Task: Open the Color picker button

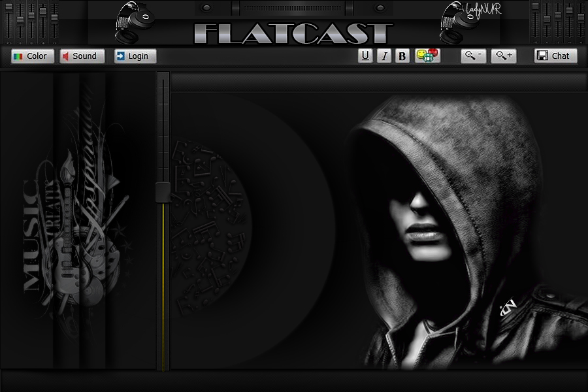Action: [33, 56]
